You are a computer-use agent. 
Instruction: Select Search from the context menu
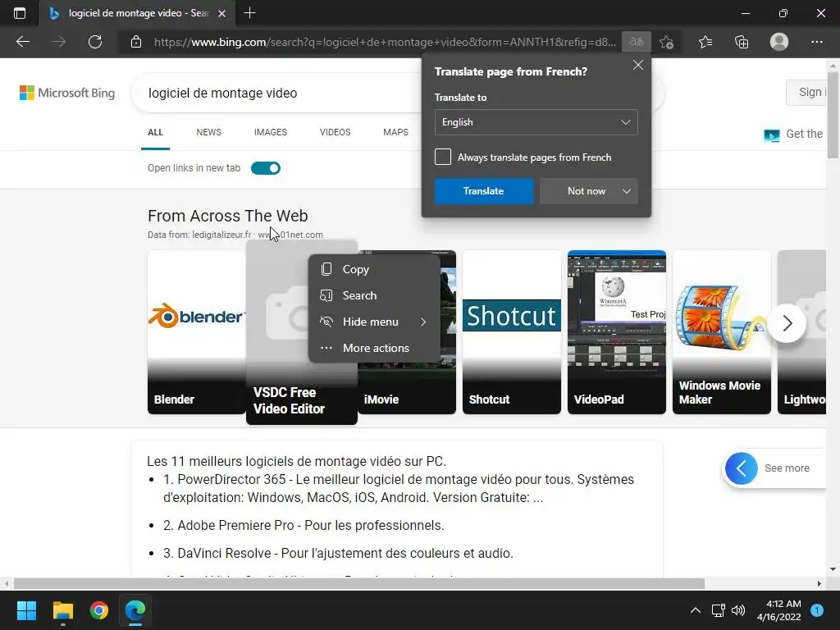374,295
